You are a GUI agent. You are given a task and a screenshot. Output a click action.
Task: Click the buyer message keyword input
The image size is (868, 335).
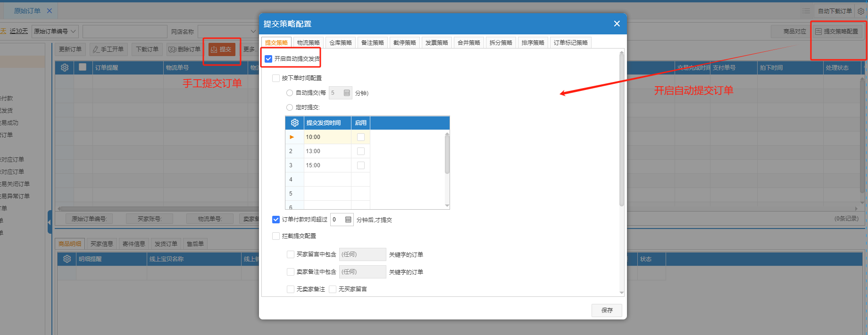(362, 254)
